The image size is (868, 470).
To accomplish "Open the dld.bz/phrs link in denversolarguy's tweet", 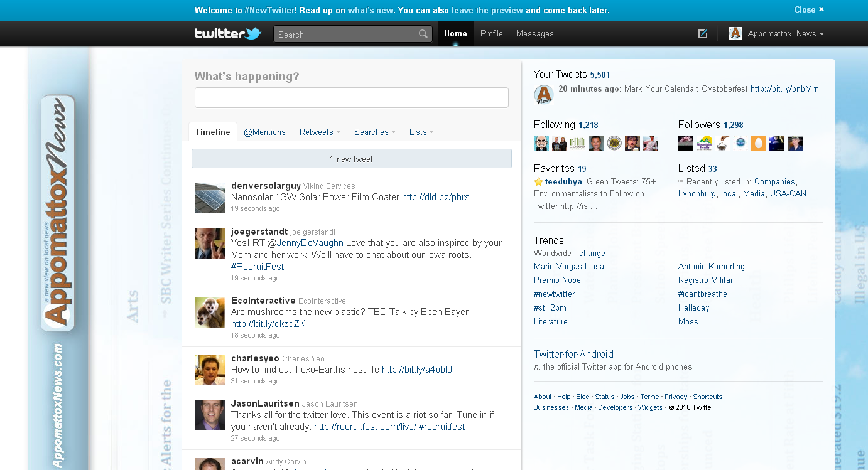I will (436, 197).
